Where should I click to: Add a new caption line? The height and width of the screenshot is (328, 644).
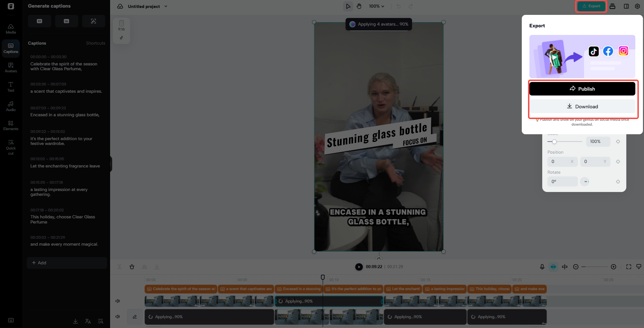click(67, 263)
